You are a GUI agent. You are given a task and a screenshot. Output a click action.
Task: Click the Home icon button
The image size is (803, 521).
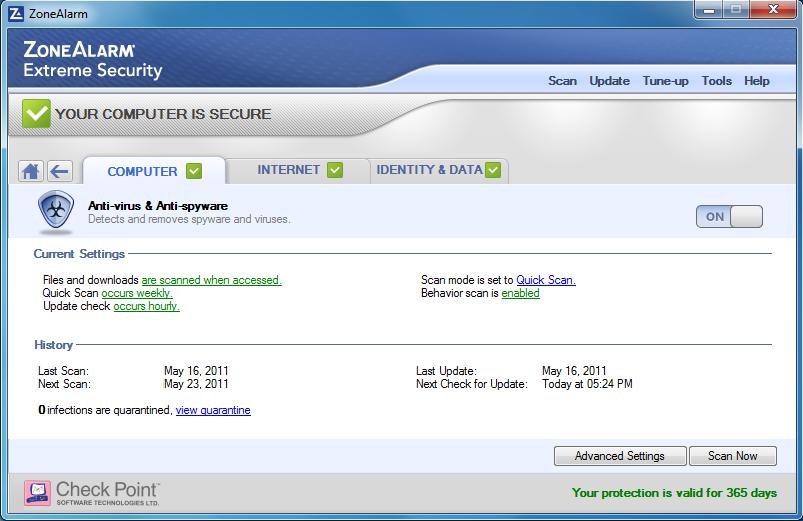pyautogui.click(x=31, y=171)
